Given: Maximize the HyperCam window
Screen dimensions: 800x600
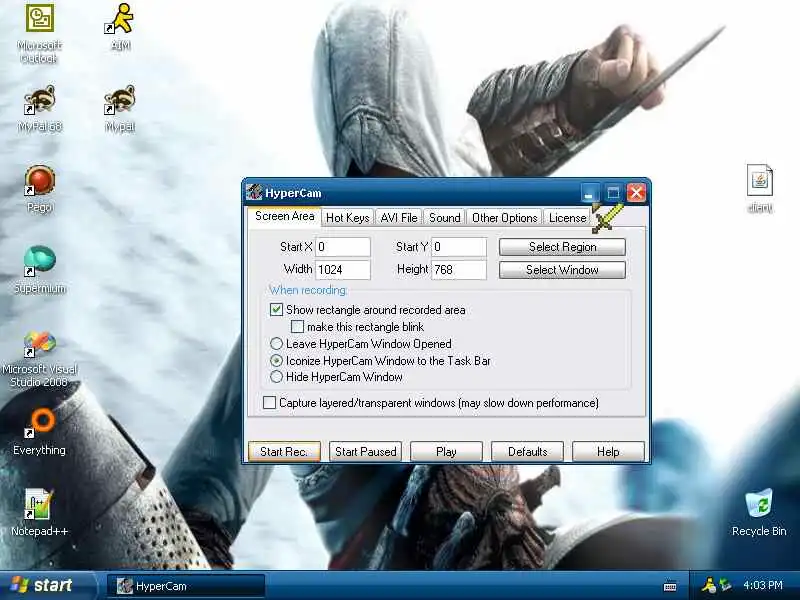Looking at the screenshot, I should pos(613,193).
